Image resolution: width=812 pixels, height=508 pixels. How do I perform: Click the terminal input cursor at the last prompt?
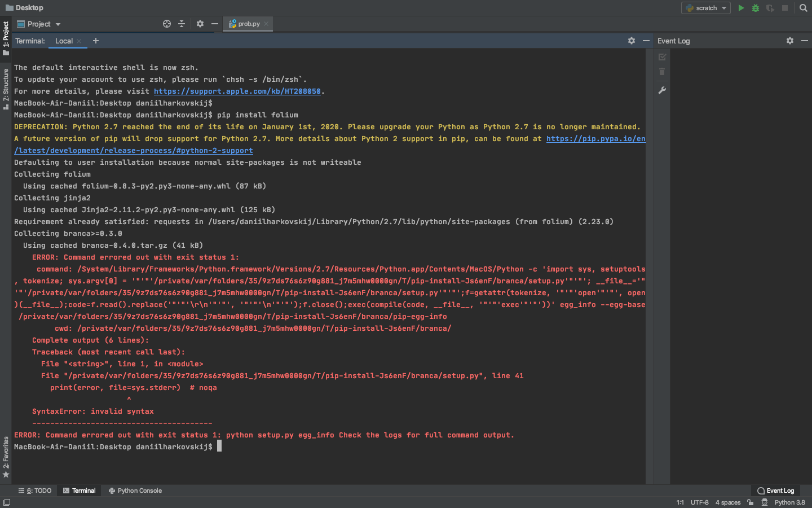click(x=219, y=446)
